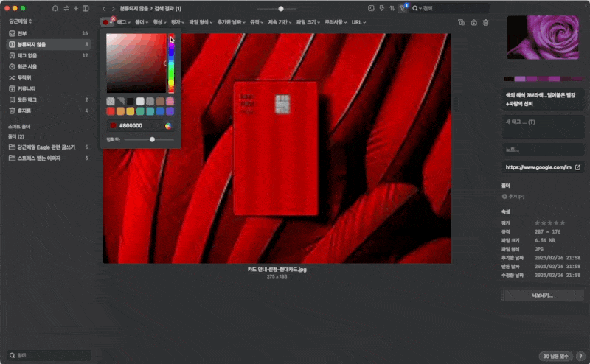Open the 추가한 날짜 filter dropdown
The width and height of the screenshot is (590, 364).
pyautogui.click(x=232, y=22)
